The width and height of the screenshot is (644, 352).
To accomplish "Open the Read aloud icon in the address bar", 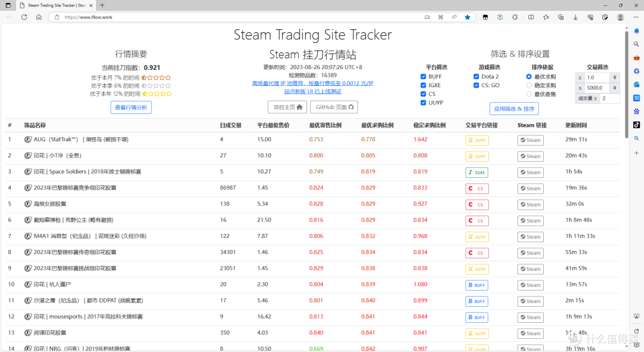I will tap(454, 17).
